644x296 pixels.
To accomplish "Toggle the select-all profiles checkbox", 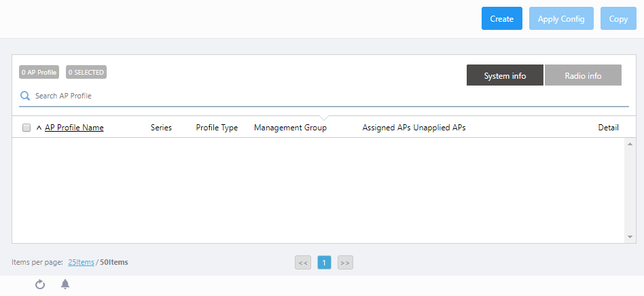I will click(x=26, y=128).
